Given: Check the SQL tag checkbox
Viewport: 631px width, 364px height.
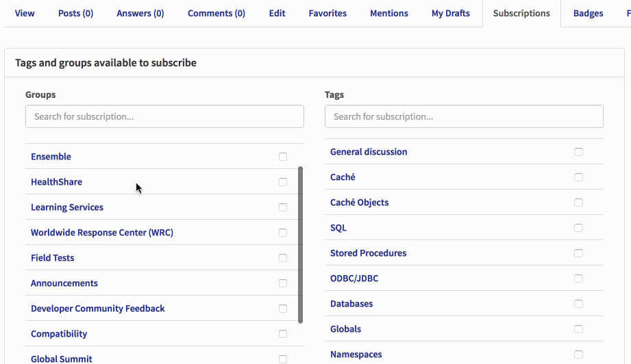Looking at the screenshot, I should pos(578,228).
